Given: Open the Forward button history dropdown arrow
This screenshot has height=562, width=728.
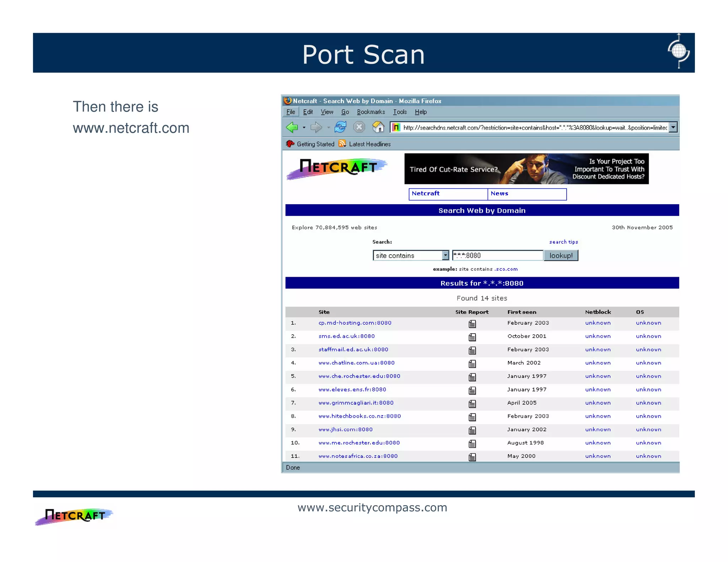Looking at the screenshot, I should point(328,128).
